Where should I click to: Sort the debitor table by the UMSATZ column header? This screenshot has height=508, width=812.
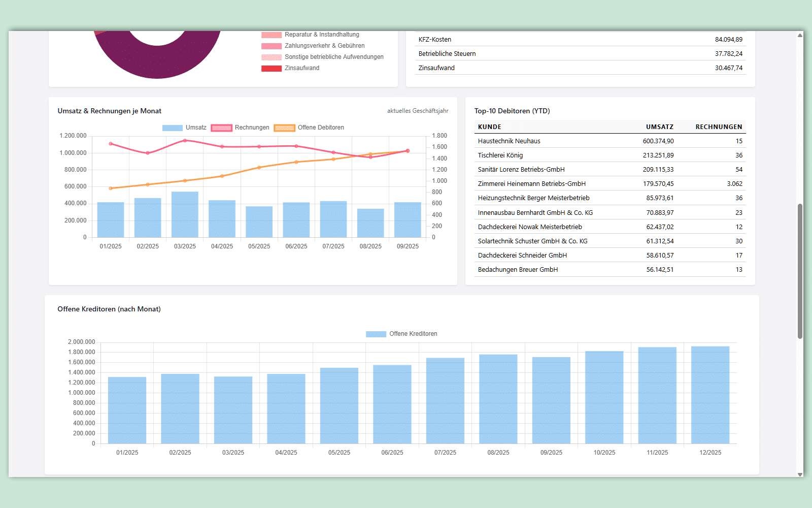coord(659,127)
